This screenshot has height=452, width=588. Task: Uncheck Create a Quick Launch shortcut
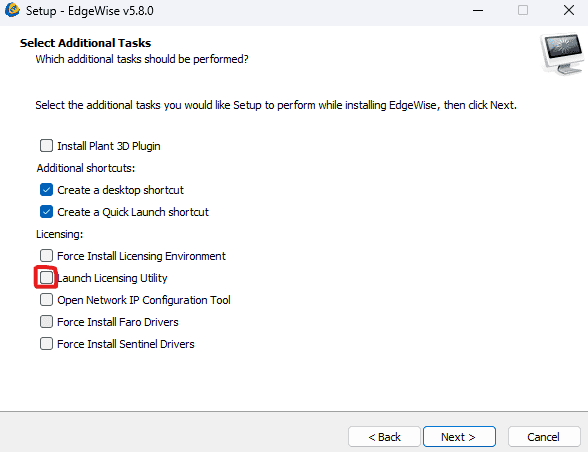pos(46,212)
